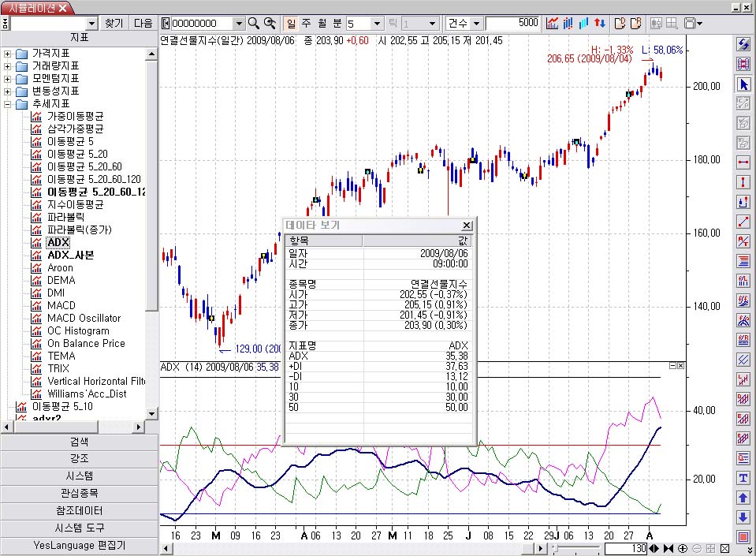Click the magnifier search icon in toolbar
Screen dimensions: 756x556
click(254, 23)
